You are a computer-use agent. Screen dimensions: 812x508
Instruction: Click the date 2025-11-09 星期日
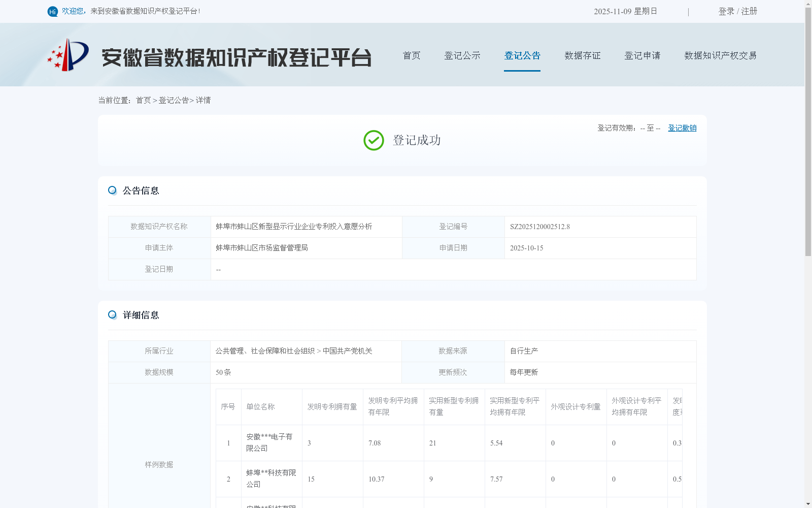626,11
